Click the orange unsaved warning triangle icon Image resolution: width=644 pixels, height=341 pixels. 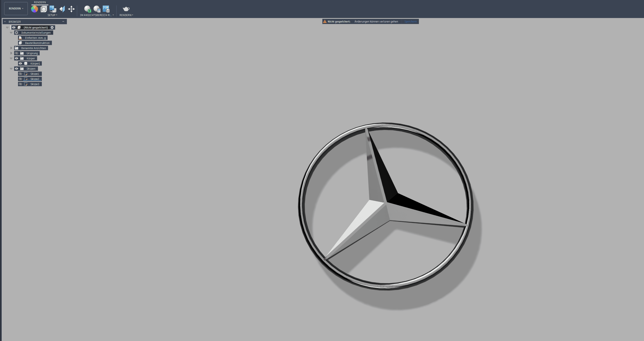coord(325,21)
